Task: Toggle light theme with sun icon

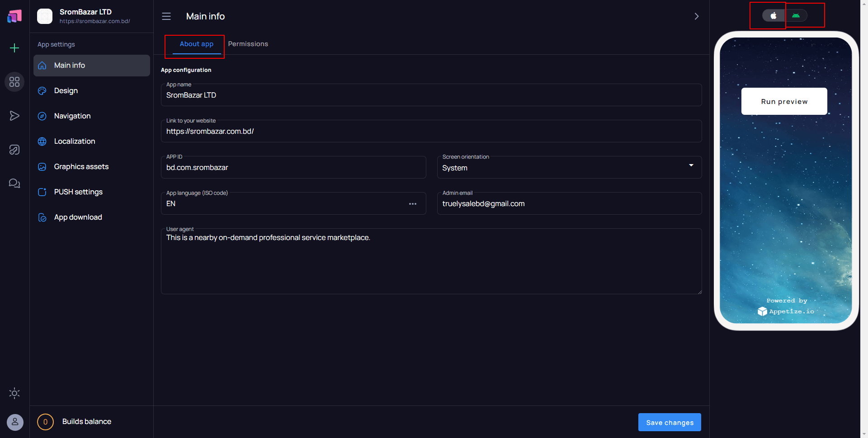Action: point(14,393)
